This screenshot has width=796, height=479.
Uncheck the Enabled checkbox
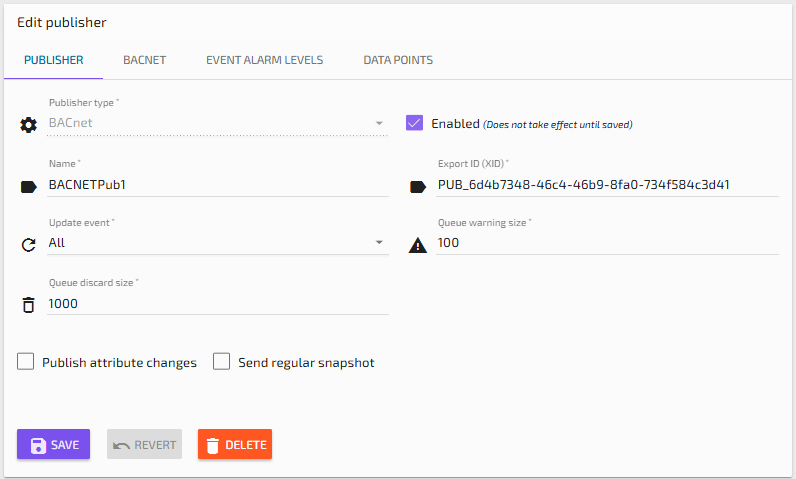414,123
